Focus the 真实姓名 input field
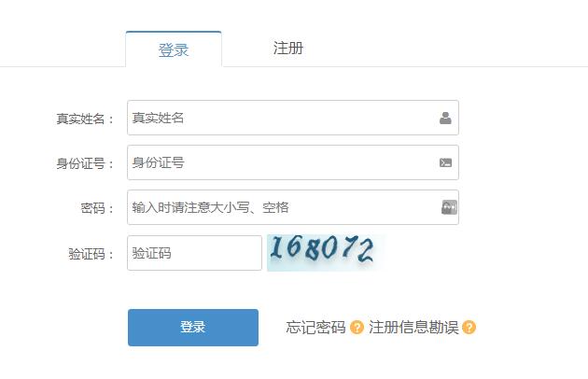 293,118
